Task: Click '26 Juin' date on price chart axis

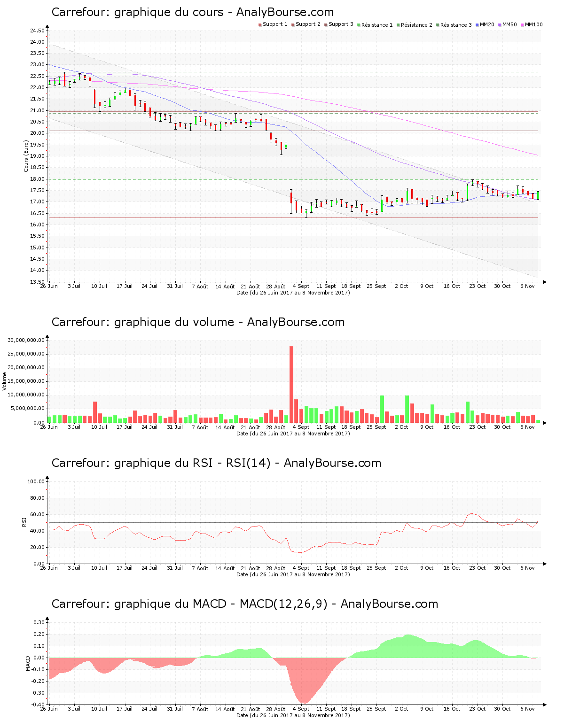Action: pyautogui.click(x=49, y=287)
